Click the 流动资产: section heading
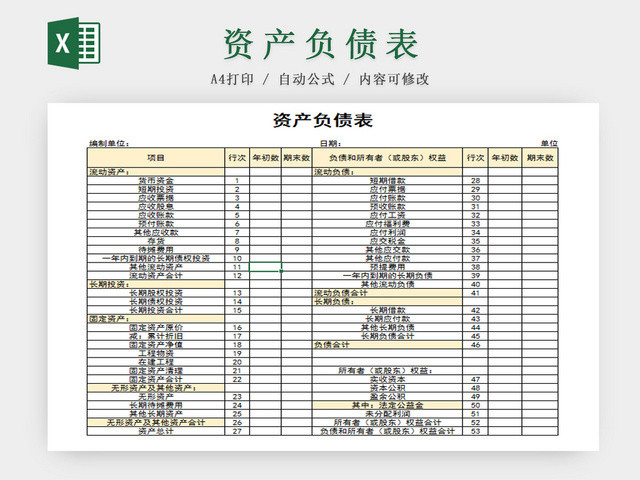The width and height of the screenshot is (640, 480). click(x=156, y=172)
